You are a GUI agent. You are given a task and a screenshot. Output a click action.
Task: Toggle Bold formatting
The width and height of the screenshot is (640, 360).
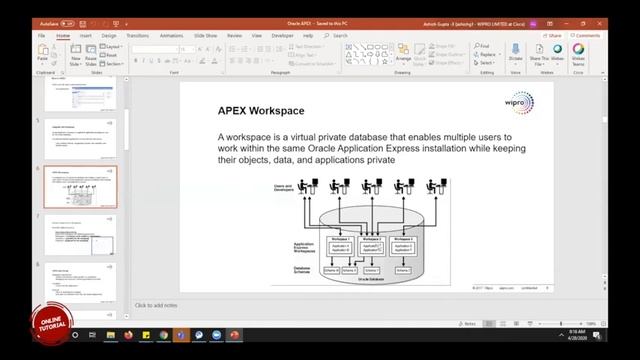pos(136,61)
